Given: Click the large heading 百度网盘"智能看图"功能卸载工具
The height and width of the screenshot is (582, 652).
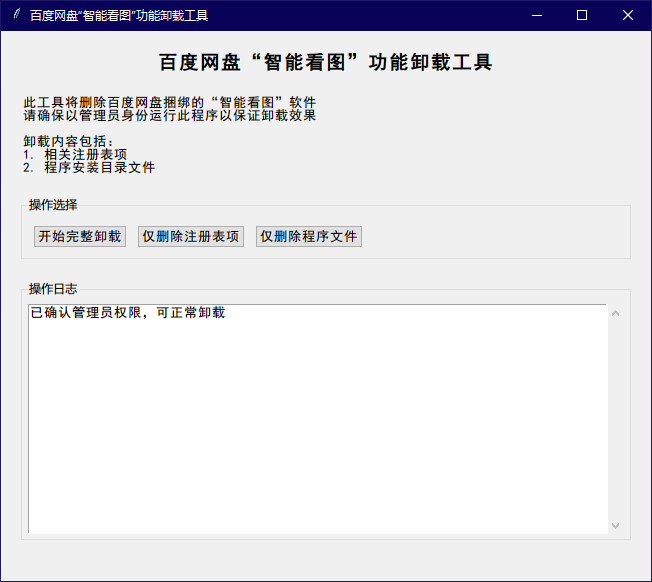Looking at the screenshot, I should [326, 63].
